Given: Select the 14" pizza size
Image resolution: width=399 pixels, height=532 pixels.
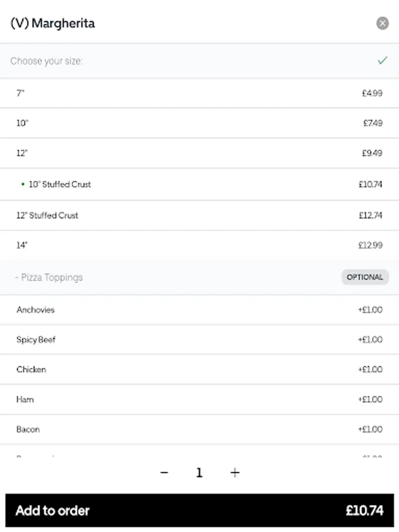Looking at the screenshot, I should pyautogui.click(x=199, y=245).
